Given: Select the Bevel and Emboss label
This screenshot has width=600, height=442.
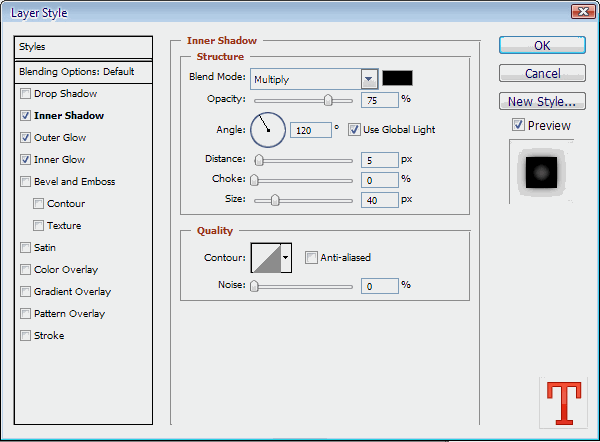Looking at the screenshot, I should coord(75,182).
